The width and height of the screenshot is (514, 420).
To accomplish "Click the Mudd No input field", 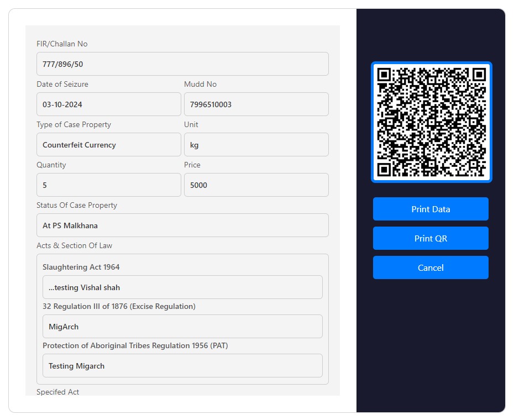I will [256, 104].
